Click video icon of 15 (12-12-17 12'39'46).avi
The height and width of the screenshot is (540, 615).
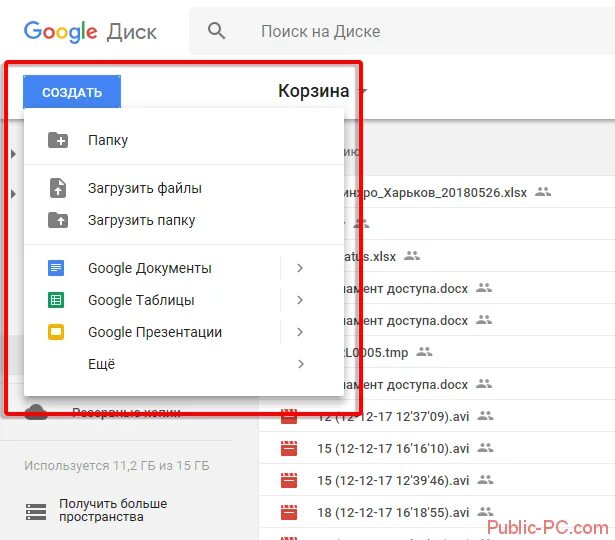click(x=289, y=480)
